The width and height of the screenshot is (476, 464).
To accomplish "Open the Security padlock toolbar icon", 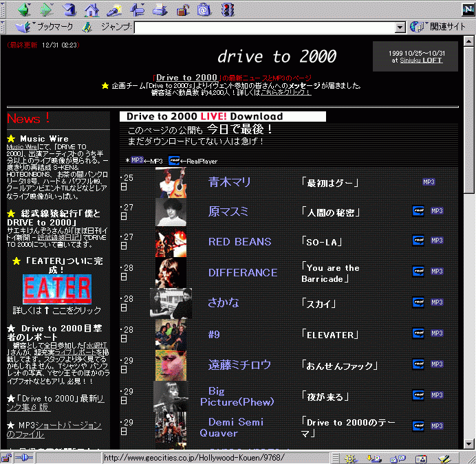I will [183, 10].
